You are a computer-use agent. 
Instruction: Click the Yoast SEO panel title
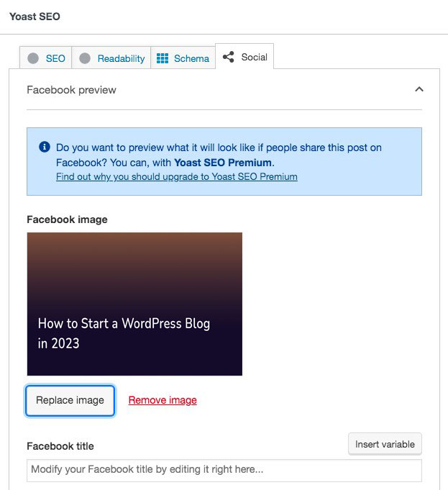[x=33, y=17]
